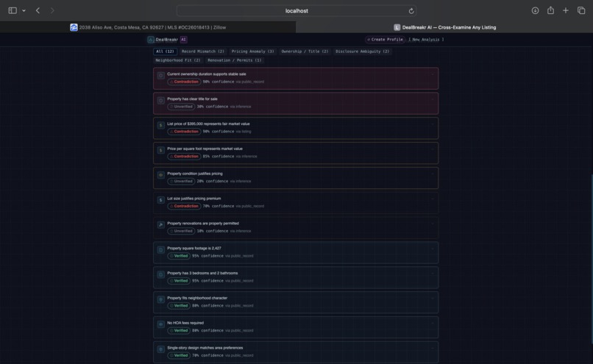This screenshot has width=593, height=364.
Task: Click the eye icon on 'Property condition justifies pricing'
Action: click(x=160, y=175)
